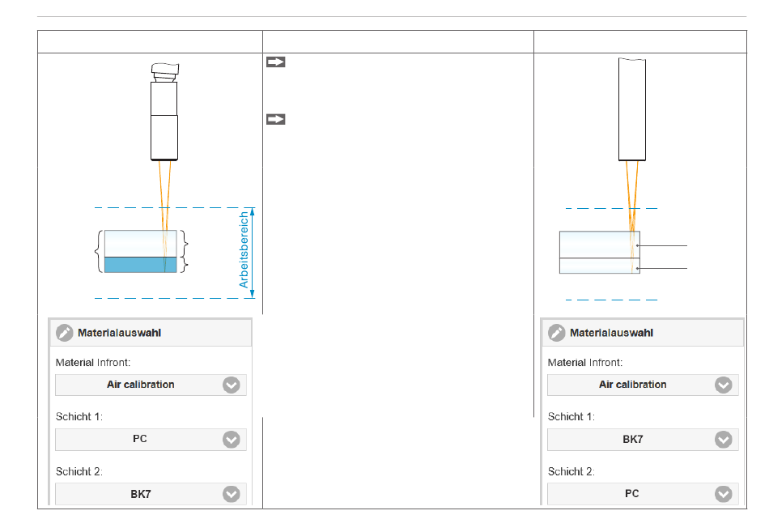This screenshot has height=532, width=769.
Task: Click right 'Materialauswahl' panel title
Action: click(x=611, y=333)
